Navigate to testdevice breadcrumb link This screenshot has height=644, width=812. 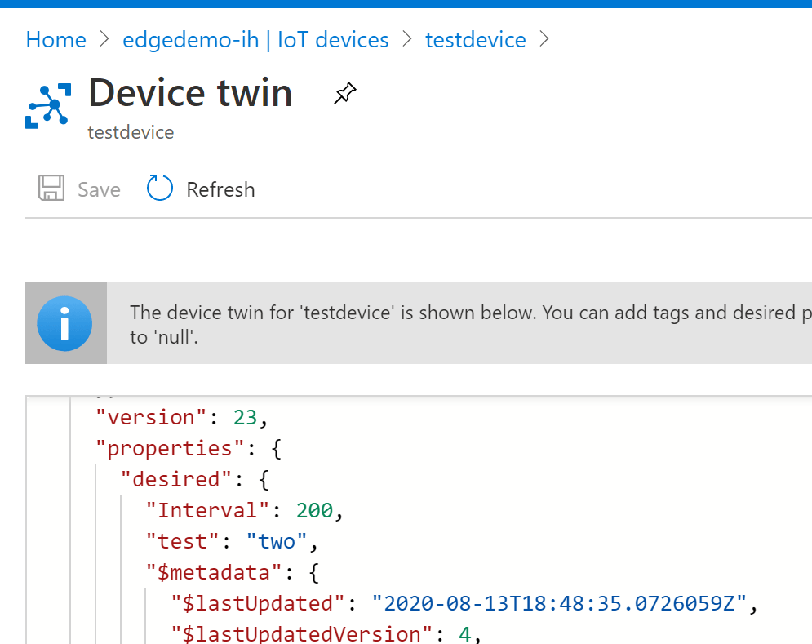pyautogui.click(x=475, y=39)
